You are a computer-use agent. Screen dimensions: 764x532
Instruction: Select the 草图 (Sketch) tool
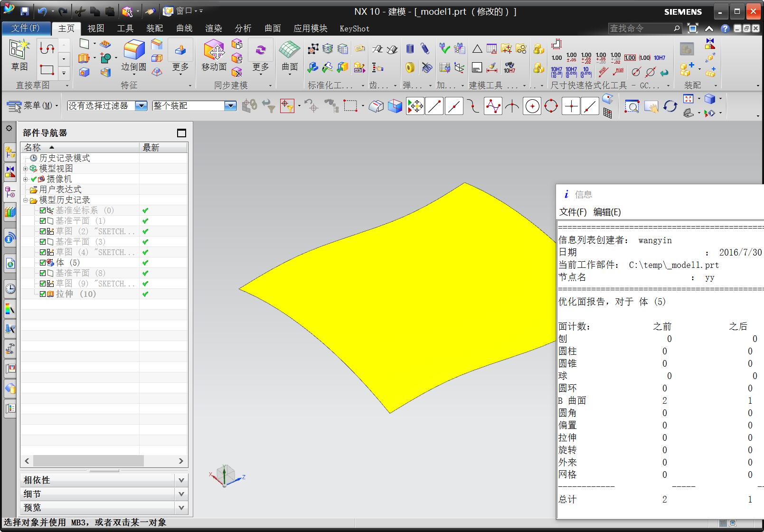19,52
